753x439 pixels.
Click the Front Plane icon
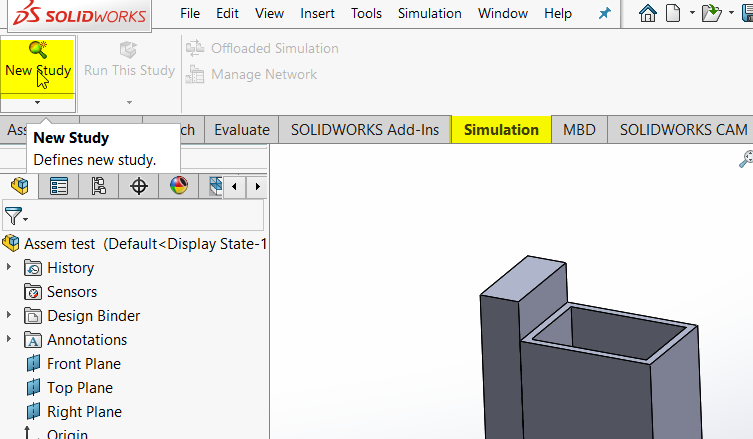point(33,364)
